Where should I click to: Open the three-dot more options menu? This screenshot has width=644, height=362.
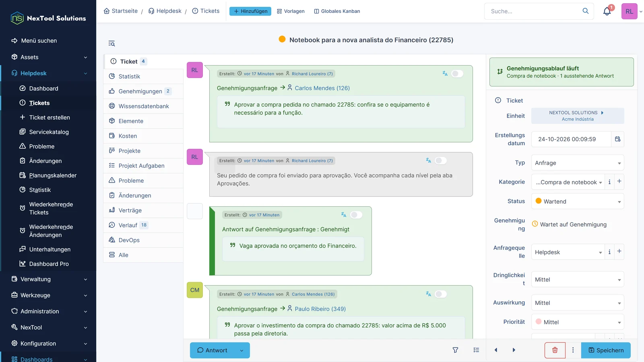click(573, 350)
